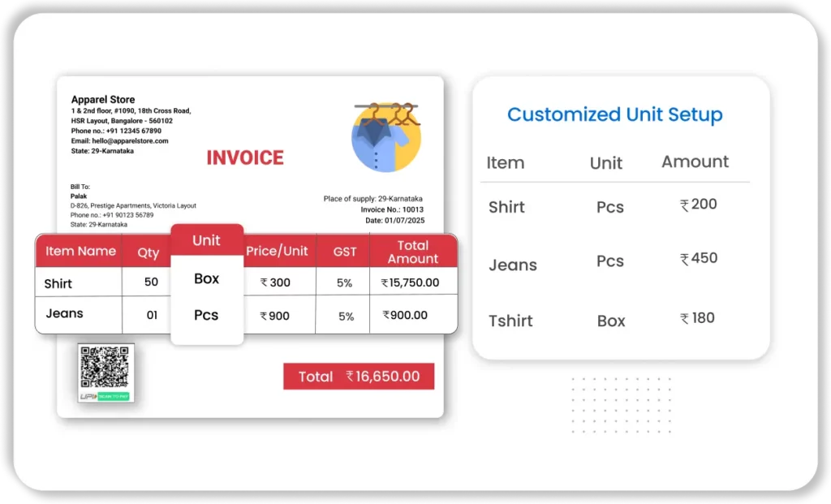Image resolution: width=831 pixels, height=504 pixels.
Task: Click the Total Amount column header
Action: 412,252
